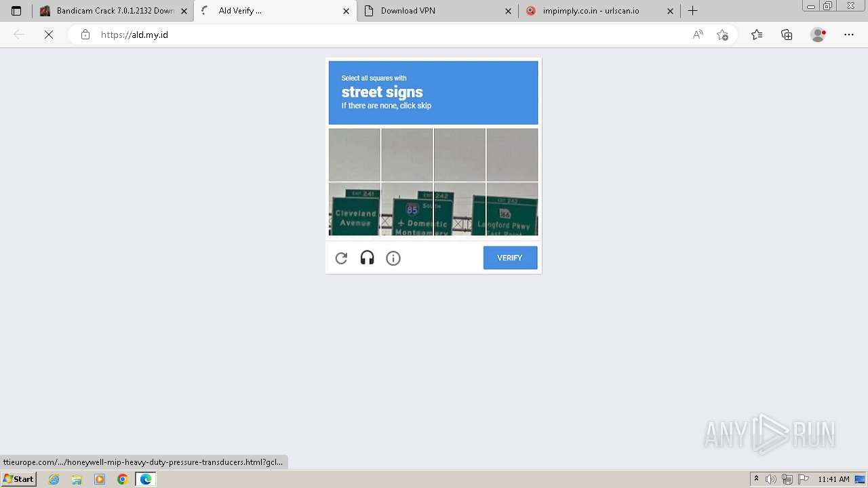Get an audio challenge via headphones icon

pyautogui.click(x=367, y=258)
